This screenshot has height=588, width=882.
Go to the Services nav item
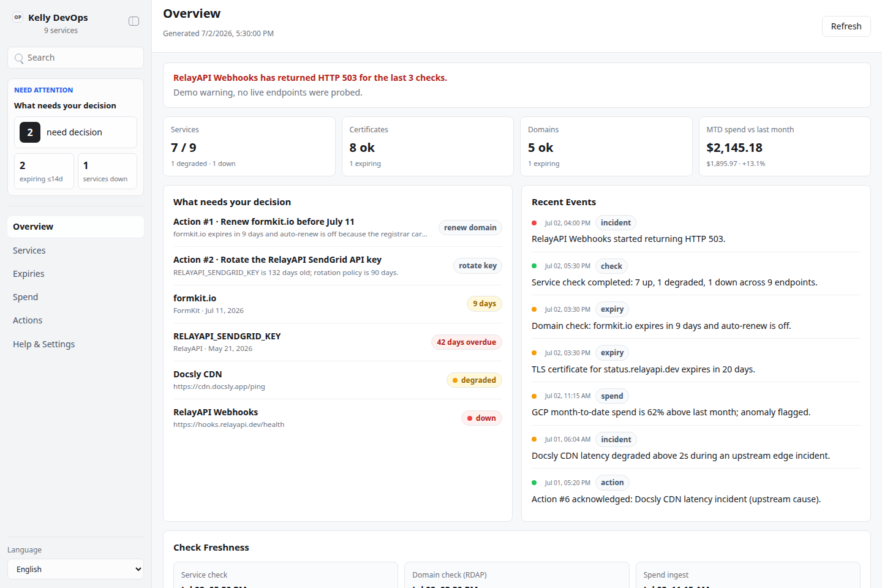(x=75, y=251)
